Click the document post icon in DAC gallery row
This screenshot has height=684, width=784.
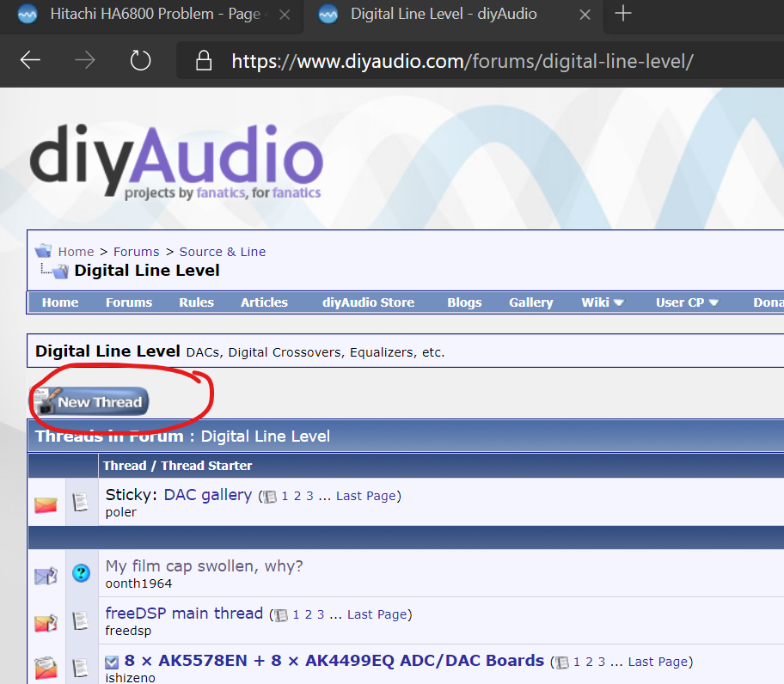pos(81,502)
